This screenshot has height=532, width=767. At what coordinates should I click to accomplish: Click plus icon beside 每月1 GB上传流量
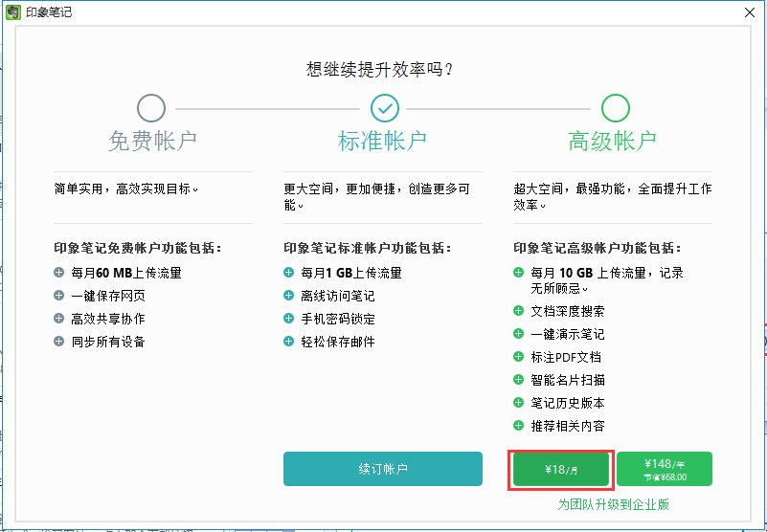pyautogui.click(x=288, y=273)
